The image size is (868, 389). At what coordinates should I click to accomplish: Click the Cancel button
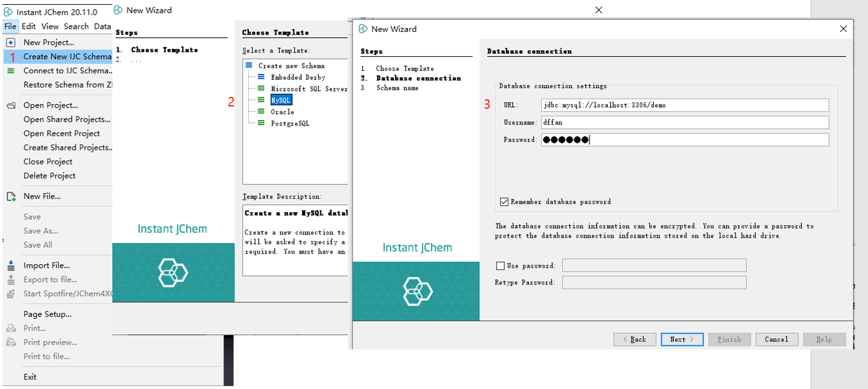point(777,339)
